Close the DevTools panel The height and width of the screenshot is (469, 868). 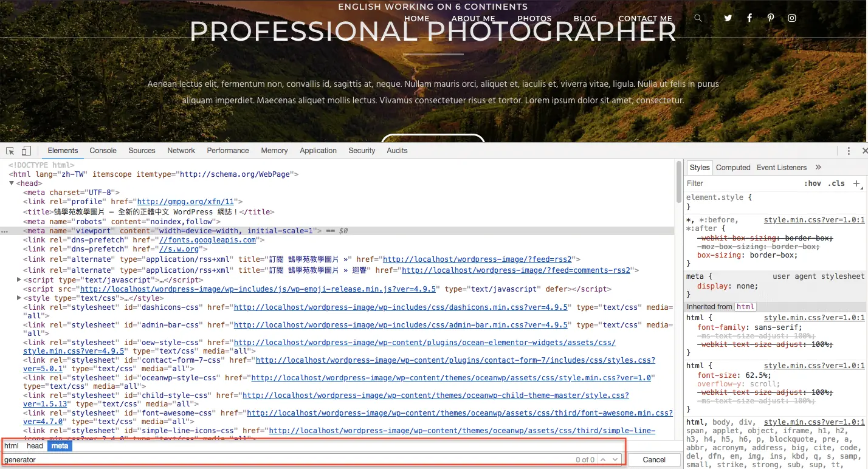[x=865, y=151]
